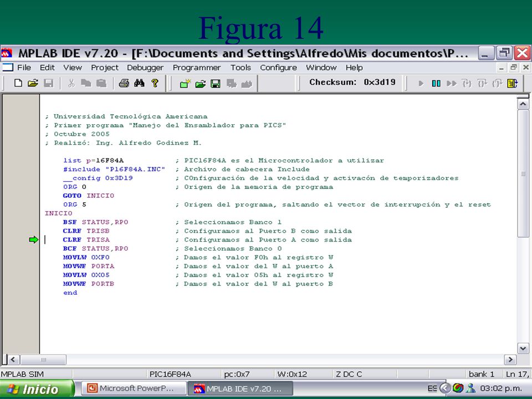532x399 pixels.
Task: Click the grayed Save file icon
Action: (49, 83)
